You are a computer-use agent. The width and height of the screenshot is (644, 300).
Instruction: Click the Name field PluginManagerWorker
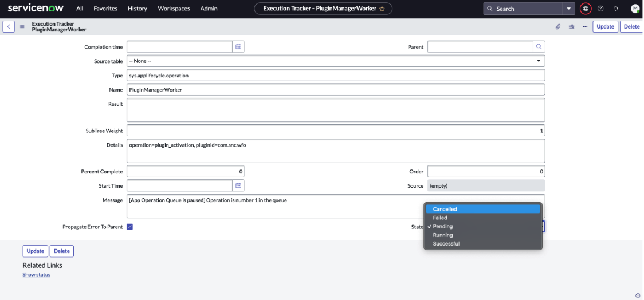[x=336, y=89]
